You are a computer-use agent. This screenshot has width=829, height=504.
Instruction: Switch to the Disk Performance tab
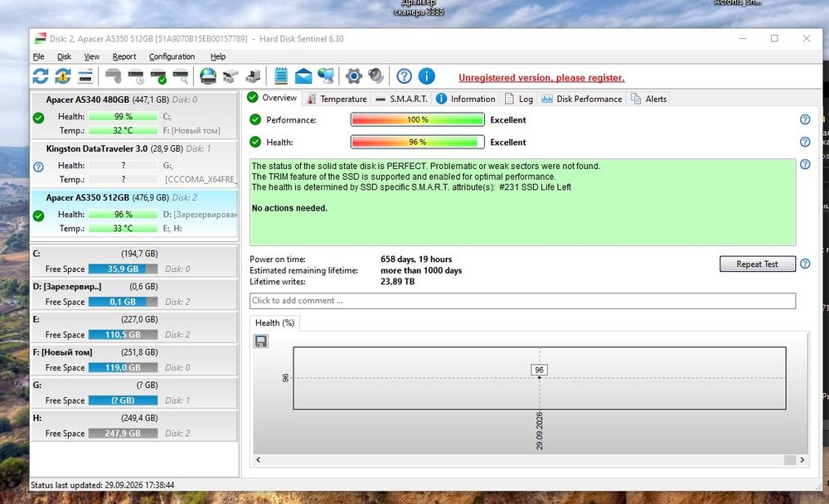(x=582, y=99)
